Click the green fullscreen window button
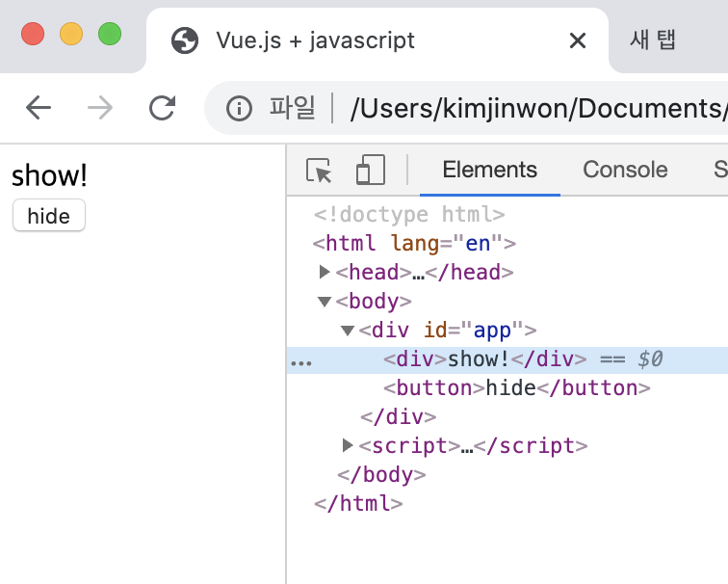Image resolution: width=728 pixels, height=584 pixels. pos(110,34)
